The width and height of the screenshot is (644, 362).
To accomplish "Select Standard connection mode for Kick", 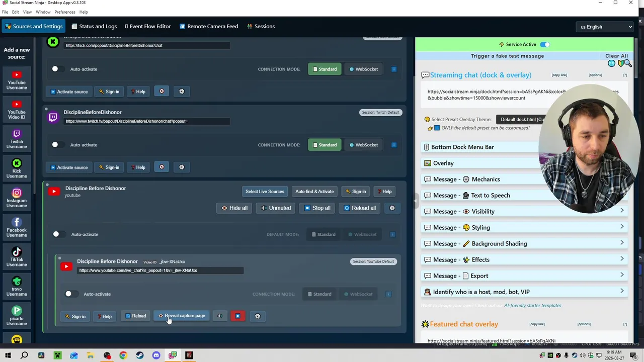I will click(x=325, y=69).
